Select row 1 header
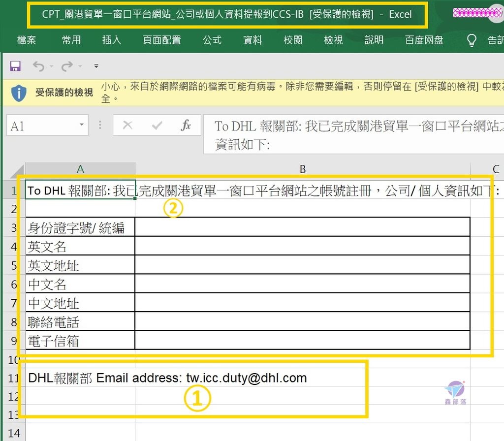This screenshot has height=441, width=504. tap(14, 190)
